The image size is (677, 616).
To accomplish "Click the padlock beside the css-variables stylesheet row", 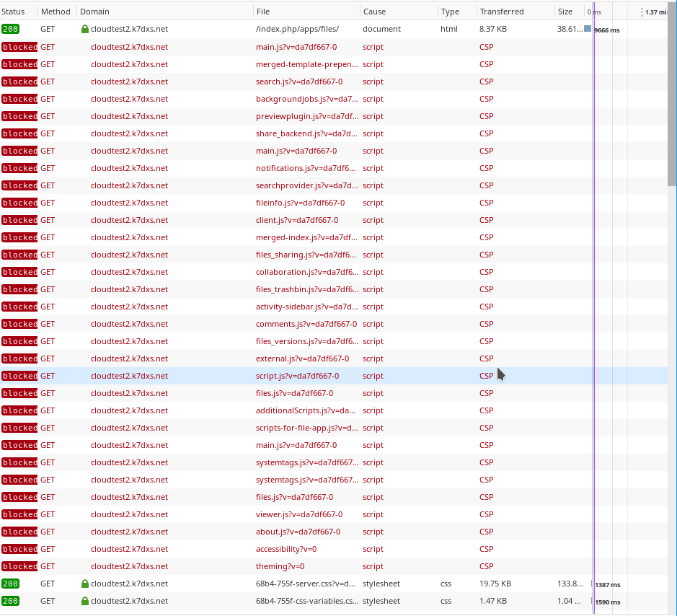I will point(86,601).
